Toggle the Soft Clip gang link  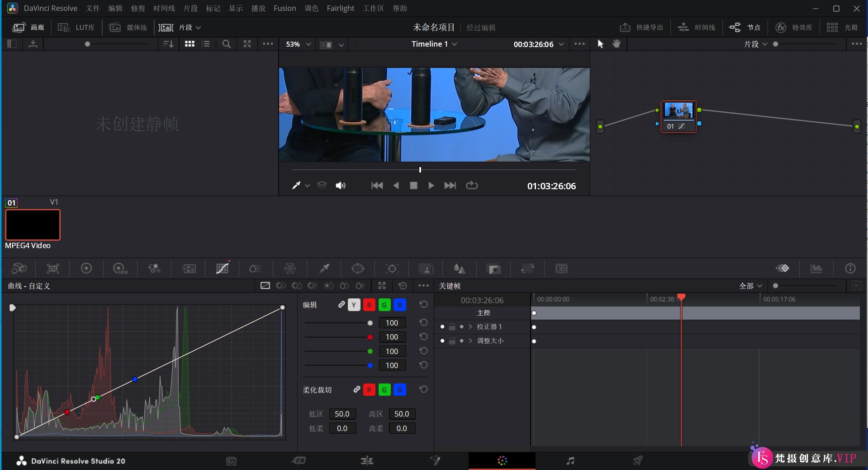pyautogui.click(x=357, y=389)
